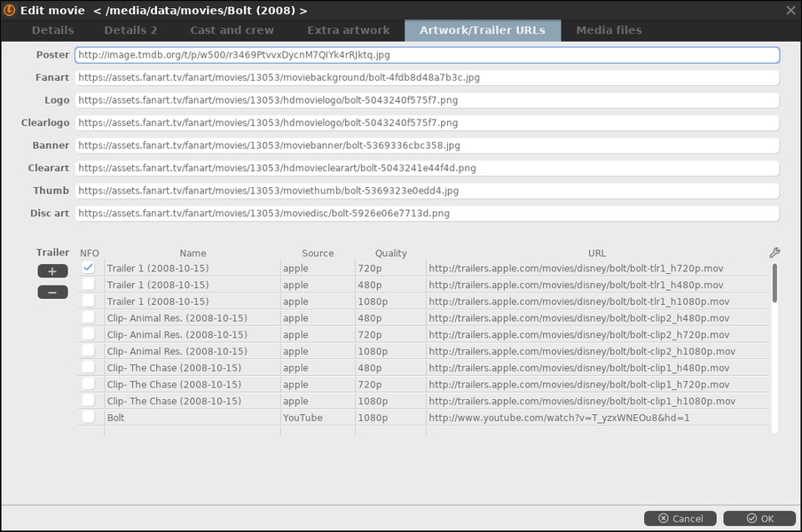Open the Cast and crew tab
The image size is (802, 532).
click(x=232, y=30)
